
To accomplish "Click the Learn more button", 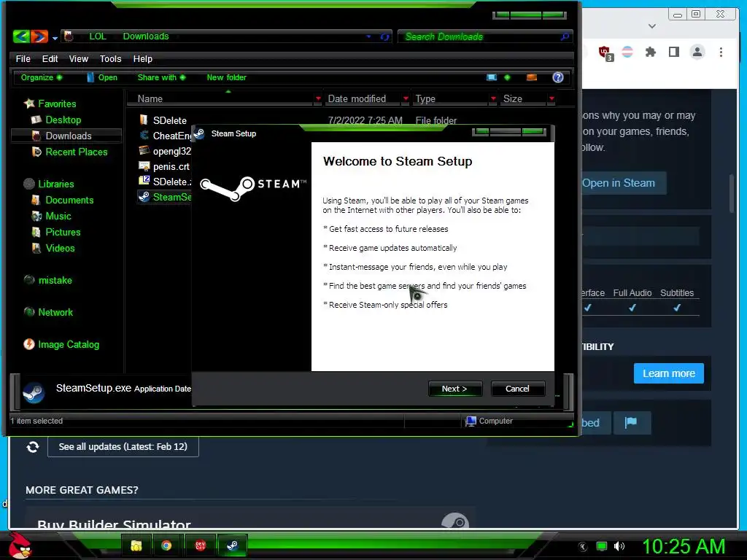I will pos(669,373).
